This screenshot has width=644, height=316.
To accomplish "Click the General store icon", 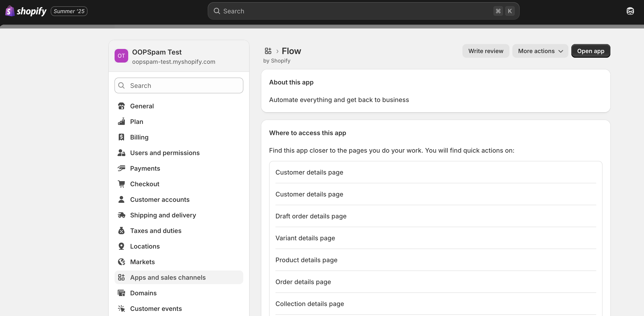I will [x=121, y=106].
